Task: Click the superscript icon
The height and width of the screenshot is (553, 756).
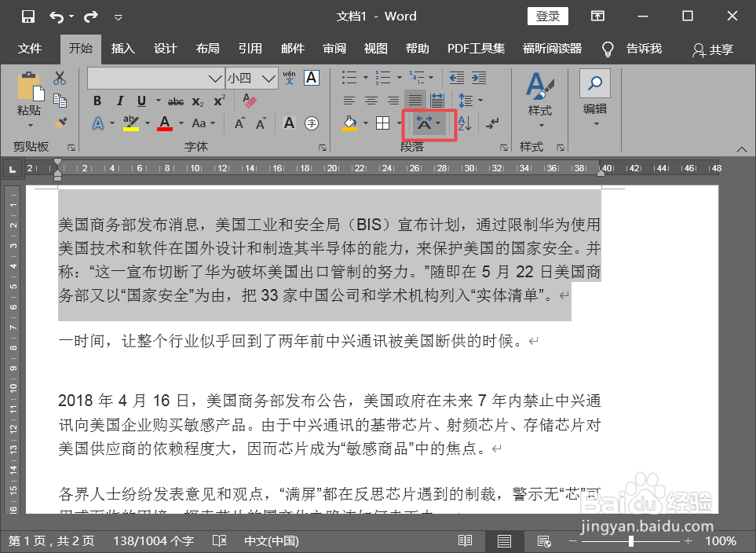Action: [219, 100]
